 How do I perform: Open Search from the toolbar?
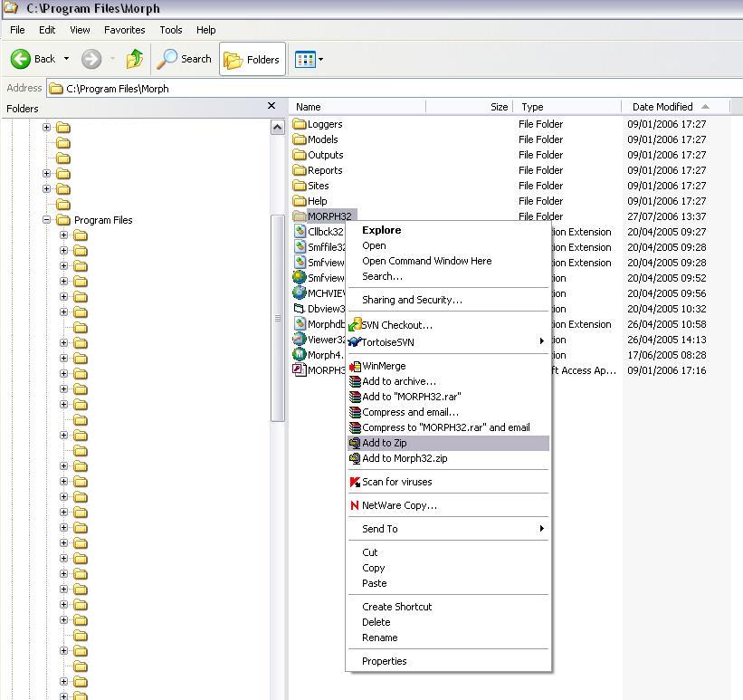click(x=185, y=59)
